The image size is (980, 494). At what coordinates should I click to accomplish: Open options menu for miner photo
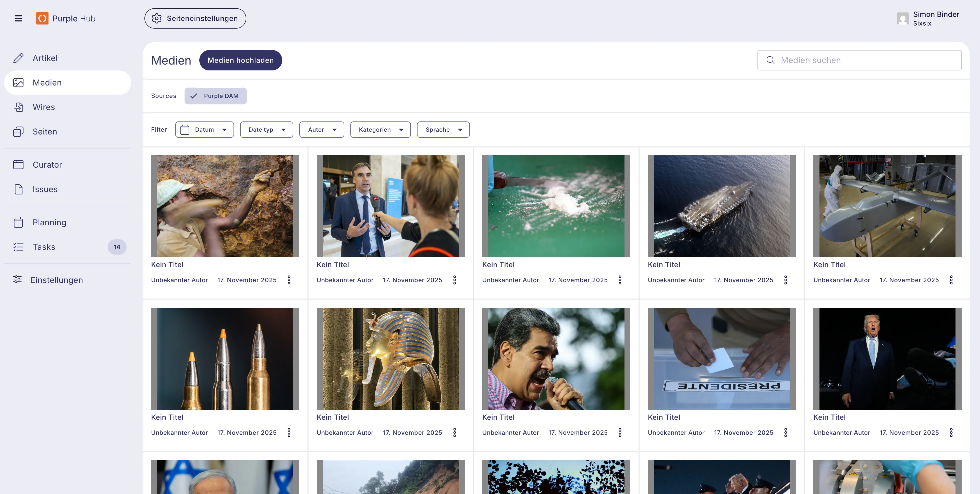(289, 280)
